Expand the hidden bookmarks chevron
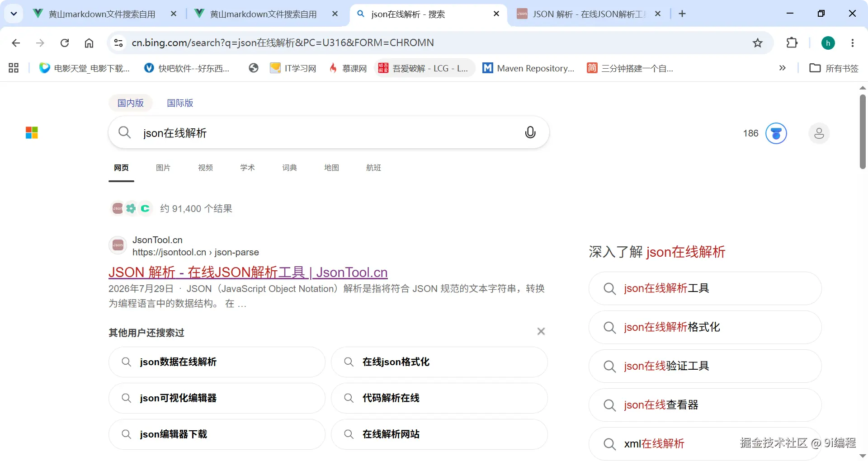868x461 pixels. point(783,68)
